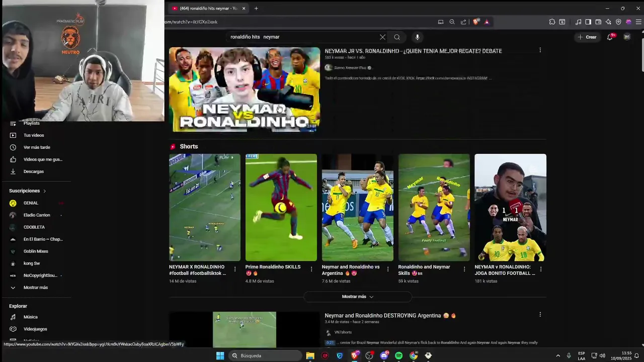The width and height of the screenshot is (644, 362).
Task: Open En El Barrio ~ Chap... subscription
Action: tap(43, 239)
